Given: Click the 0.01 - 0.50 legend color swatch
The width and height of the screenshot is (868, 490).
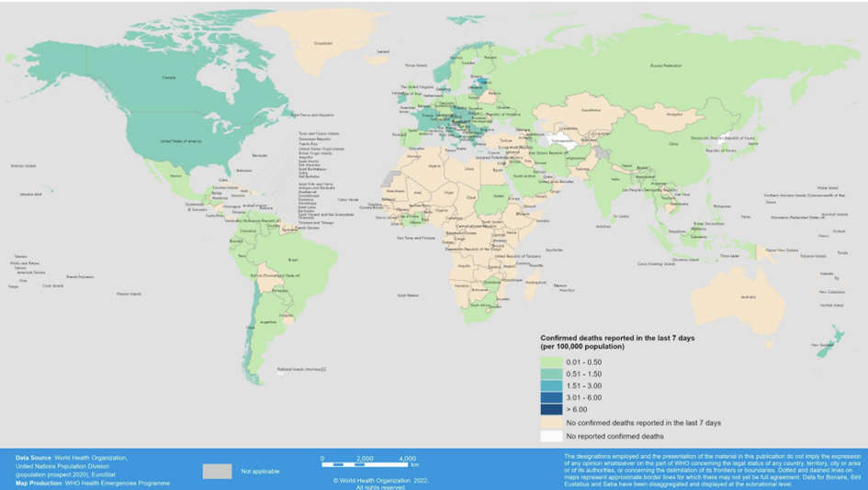Looking at the screenshot, I should 550,362.
